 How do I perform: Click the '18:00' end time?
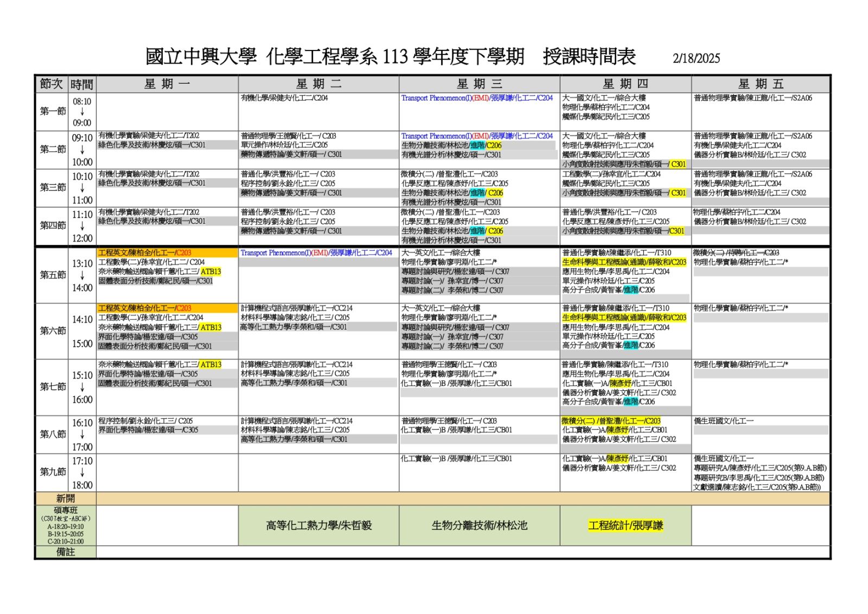82,485
